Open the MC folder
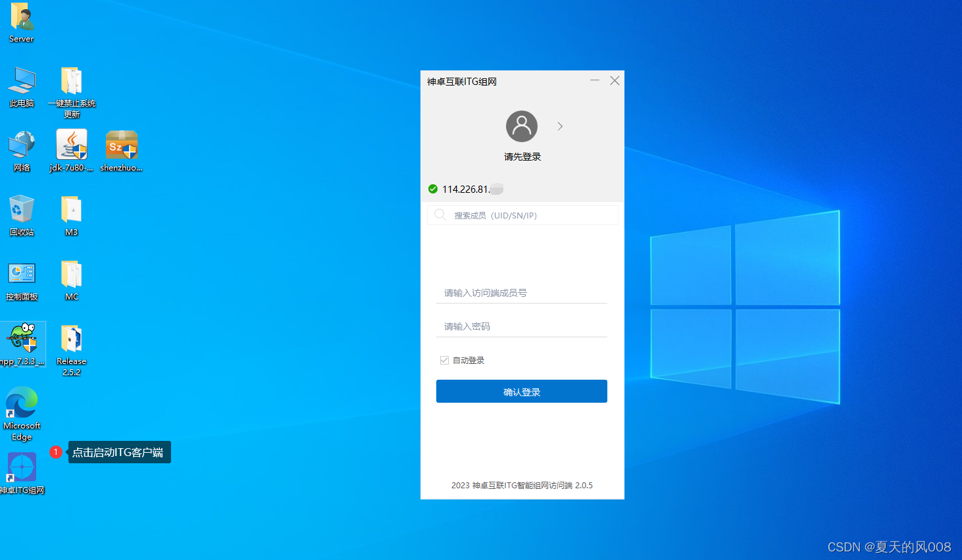 pyautogui.click(x=72, y=280)
